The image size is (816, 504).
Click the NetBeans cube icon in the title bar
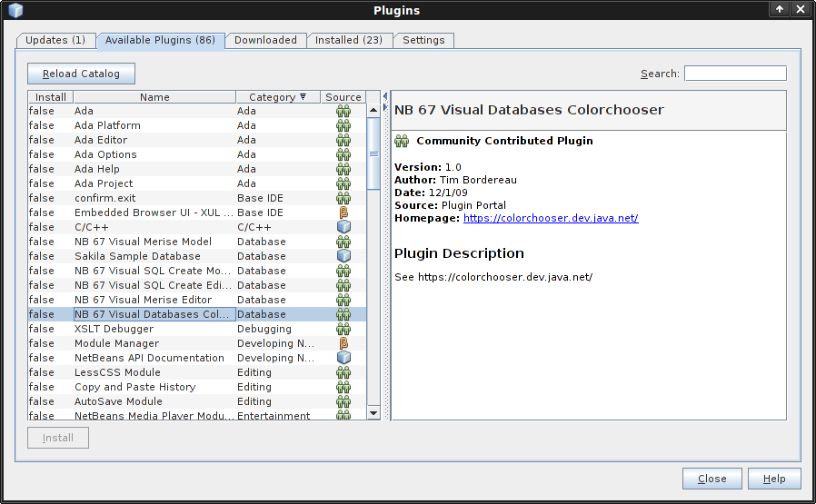(x=15, y=10)
